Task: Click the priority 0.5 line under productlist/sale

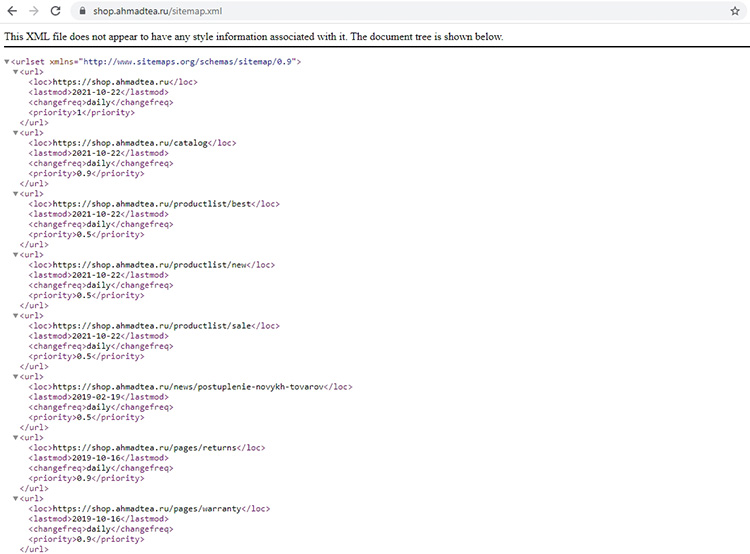Action: point(86,356)
